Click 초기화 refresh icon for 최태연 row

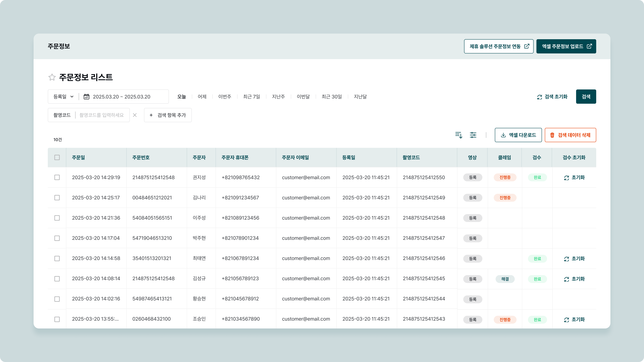click(x=567, y=259)
